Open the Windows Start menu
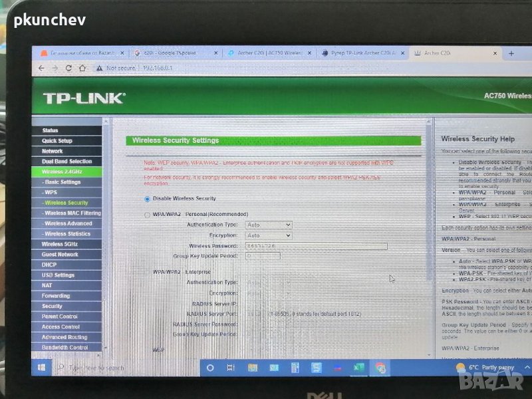The height and width of the screenshot is (399, 532). [41, 367]
